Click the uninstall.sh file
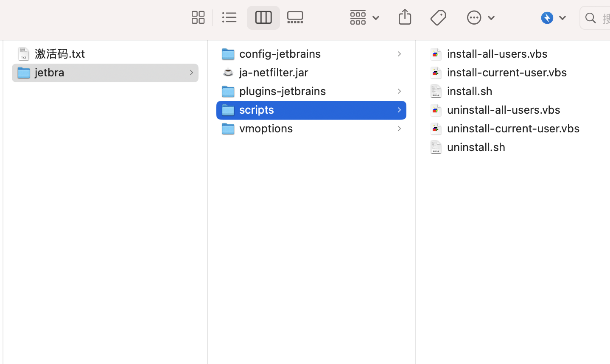The image size is (610, 364). (x=476, y=147)
